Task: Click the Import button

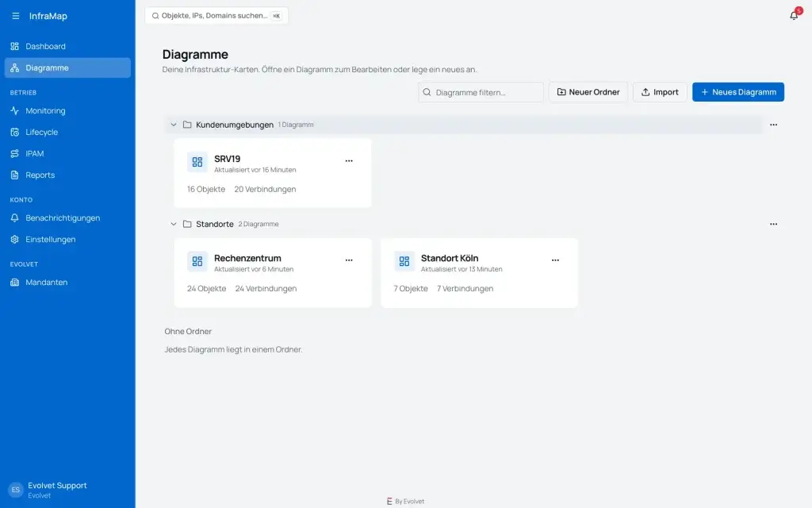Action: (x=660, y=92)
